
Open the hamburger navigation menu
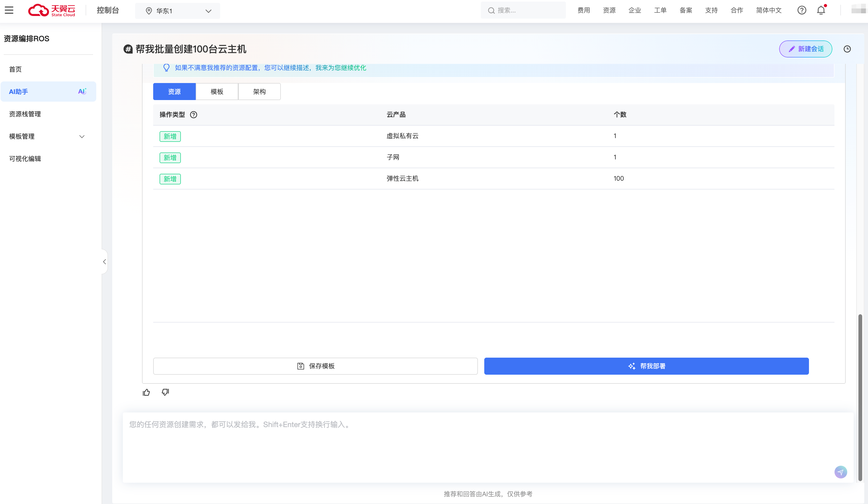click(x=9, y=10)
